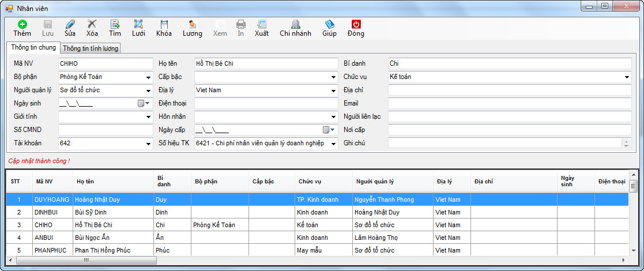This screenshot has height=271, width=644.
Task: Expand the Số hiệu TK combo box
Action: pyautogui.click(x=333, y=143)
